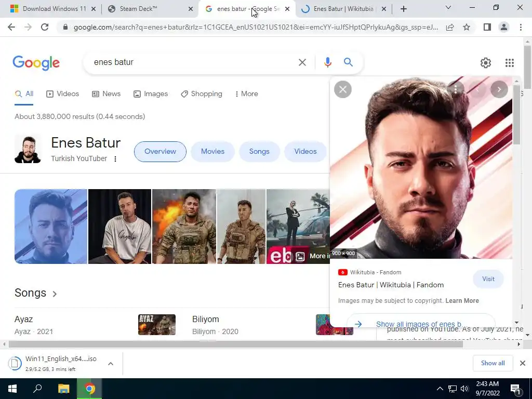
Task: Select the Videos search filter
Action: point(63,94)
